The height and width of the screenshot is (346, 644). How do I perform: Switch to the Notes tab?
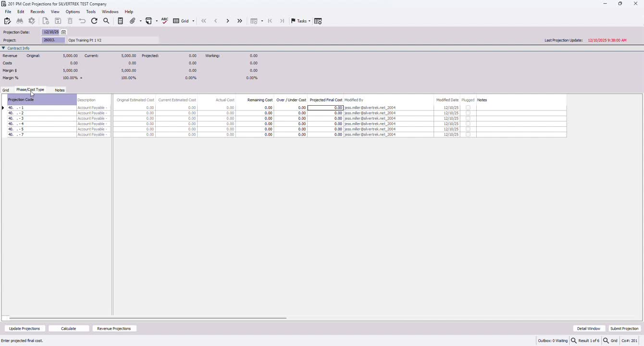[x=60, y=90]
